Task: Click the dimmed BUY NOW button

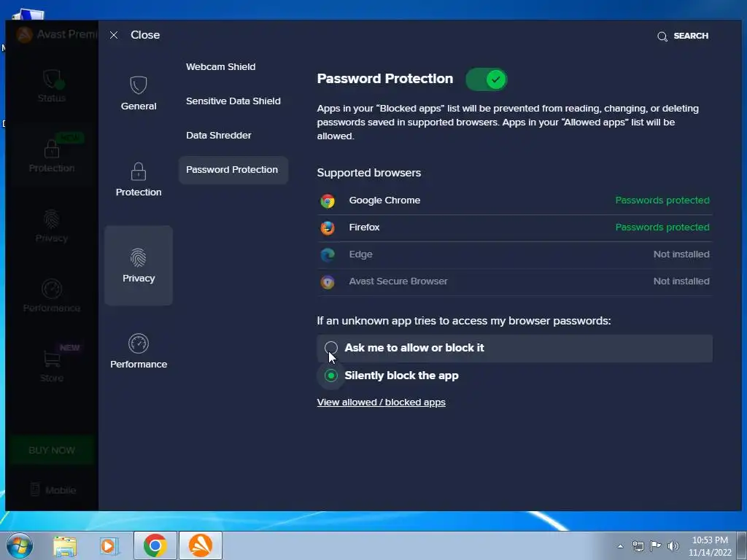Action: coord(52,451)
